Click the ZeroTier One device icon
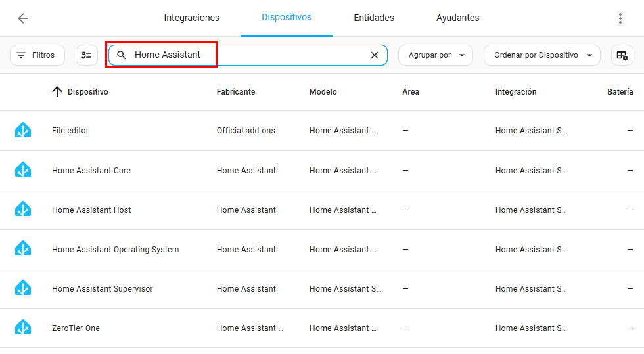This screenshot has width=644, height=354. pyautogui.click(x=23, y=328)
